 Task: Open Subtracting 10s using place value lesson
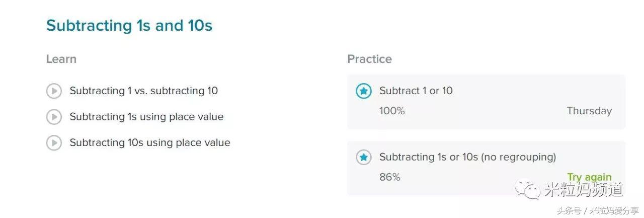click(150, 143)
